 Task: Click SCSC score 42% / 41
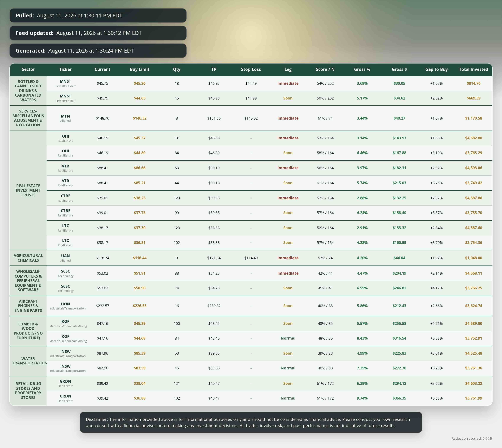[325, 273]
